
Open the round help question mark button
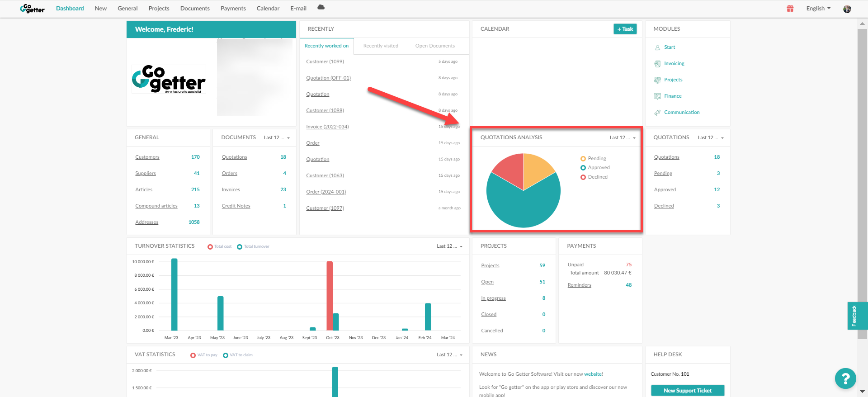845,378
